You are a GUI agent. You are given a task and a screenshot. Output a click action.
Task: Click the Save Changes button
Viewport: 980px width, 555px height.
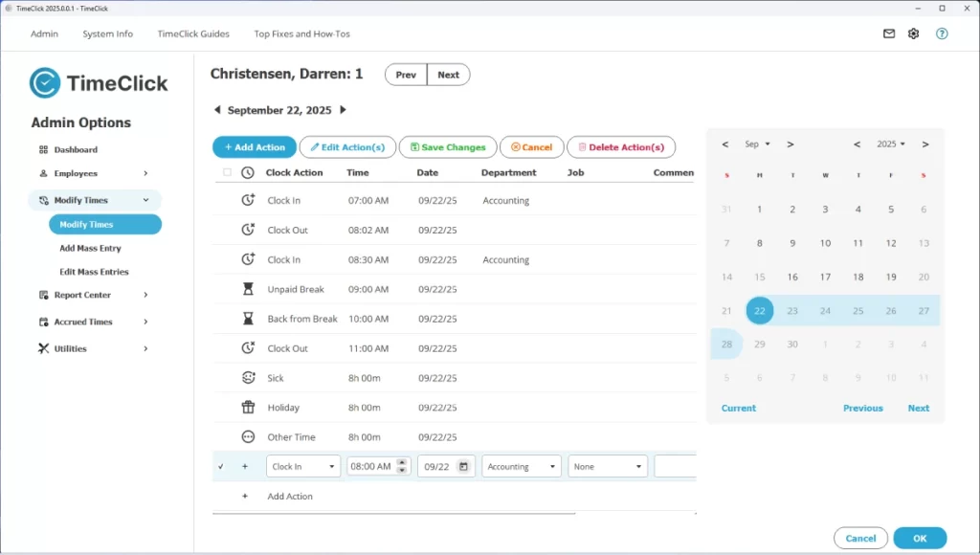tap(447, 146)
